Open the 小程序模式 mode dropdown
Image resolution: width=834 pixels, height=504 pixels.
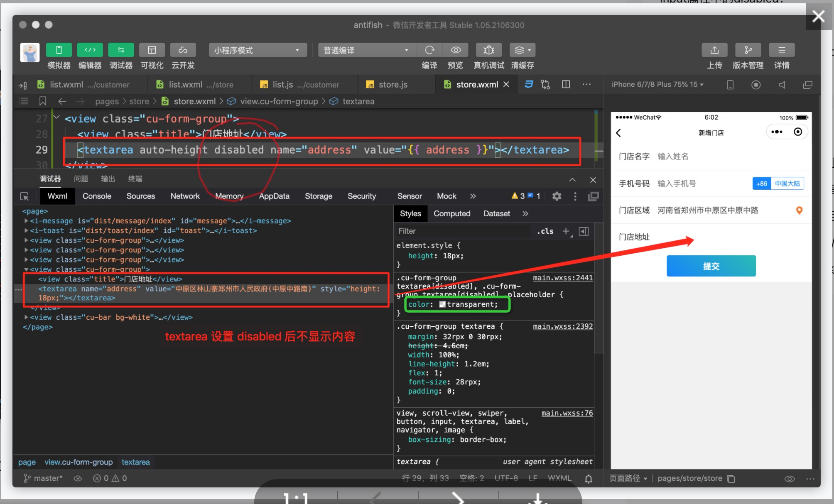point(257,50)
